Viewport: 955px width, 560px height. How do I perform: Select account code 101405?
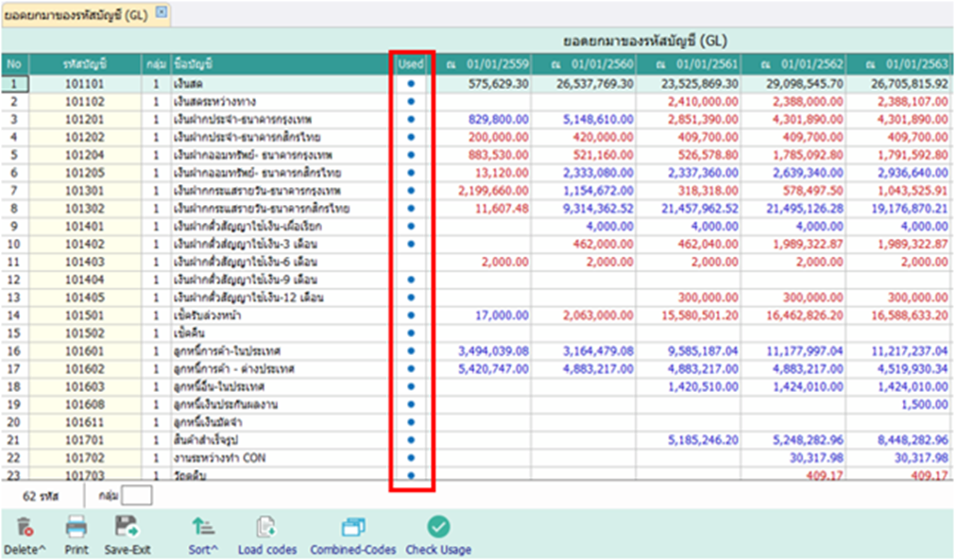point(85,297)
